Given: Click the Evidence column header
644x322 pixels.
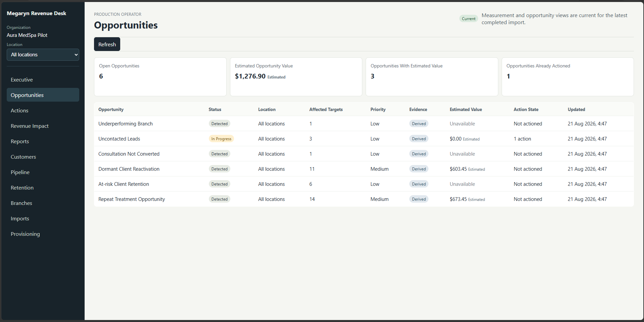Looking at the screenshot, I should point(418,109).
